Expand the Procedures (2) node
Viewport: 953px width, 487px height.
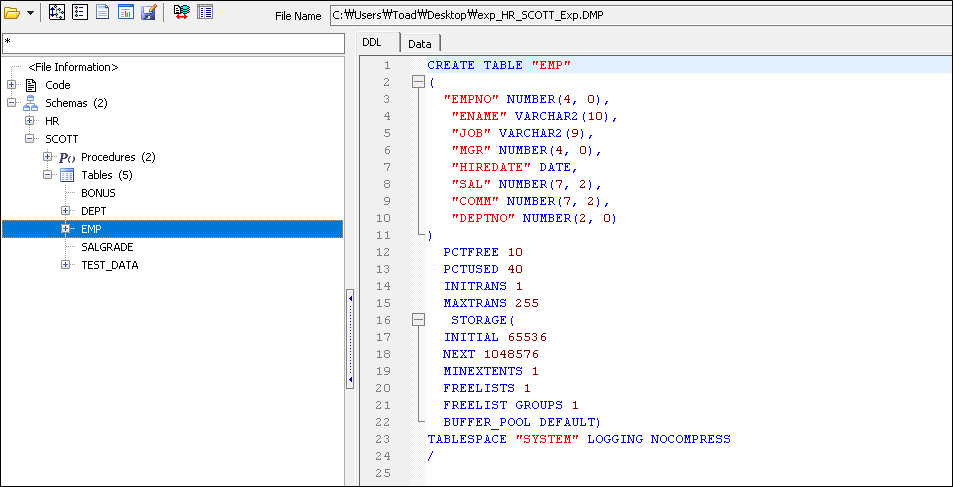(x=47, y=157)
